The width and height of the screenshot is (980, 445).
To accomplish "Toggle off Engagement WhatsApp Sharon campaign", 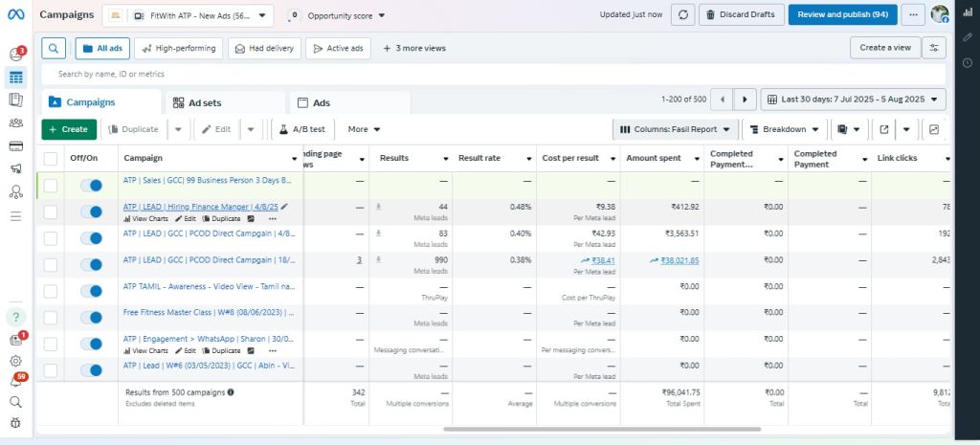I will (91, 344).
